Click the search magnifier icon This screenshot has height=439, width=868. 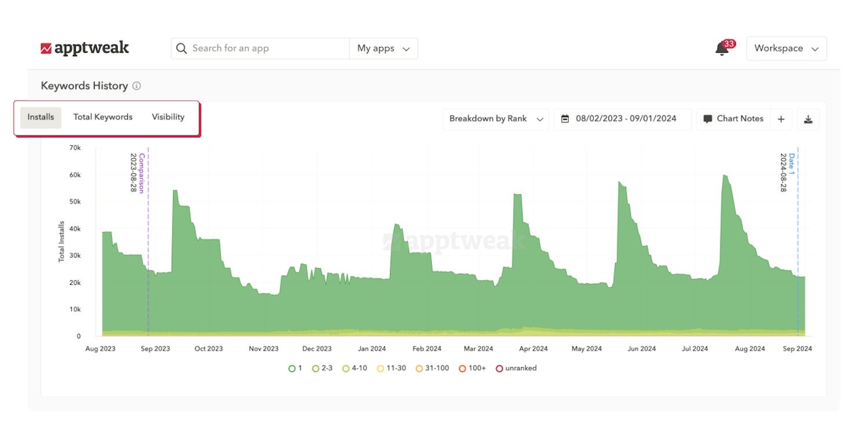[x=181, y=48]
